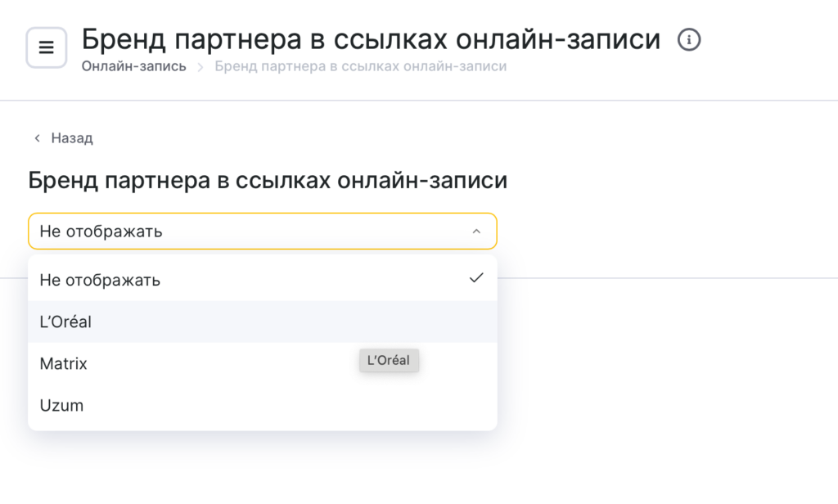The height and width of the screenshot is (504, 838).
Task: Click the back chevron arrow icon
Action: click(37, 138)
